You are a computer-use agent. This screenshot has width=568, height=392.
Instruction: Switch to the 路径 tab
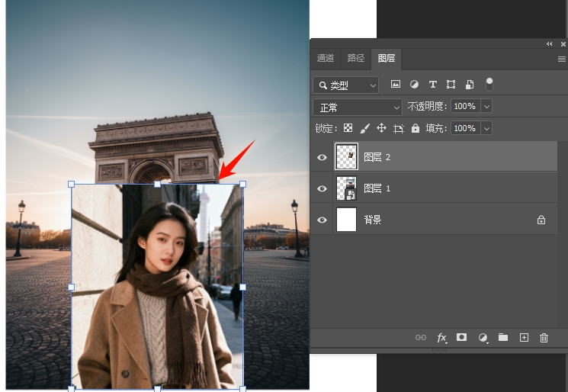tap(356, 58)
